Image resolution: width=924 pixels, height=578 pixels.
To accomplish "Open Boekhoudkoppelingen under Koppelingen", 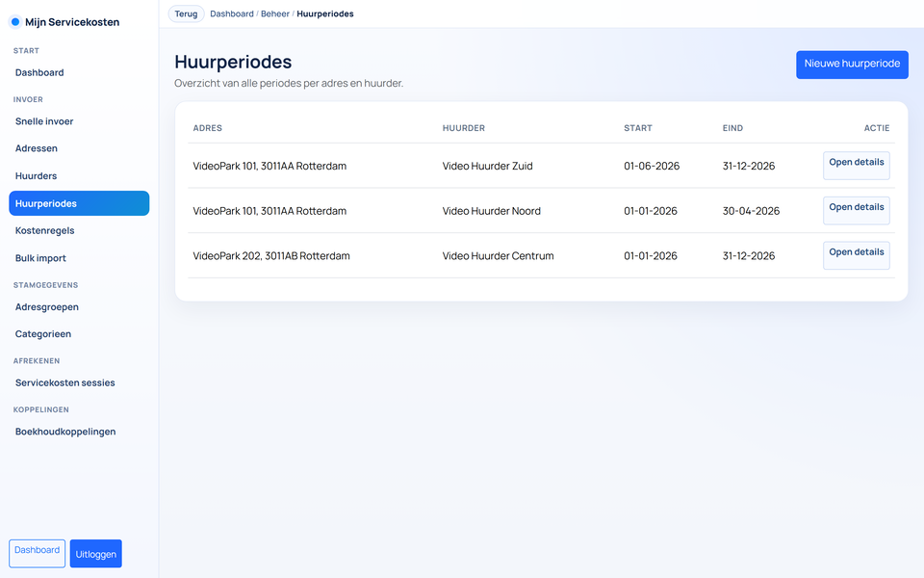I will click(65, 432).
